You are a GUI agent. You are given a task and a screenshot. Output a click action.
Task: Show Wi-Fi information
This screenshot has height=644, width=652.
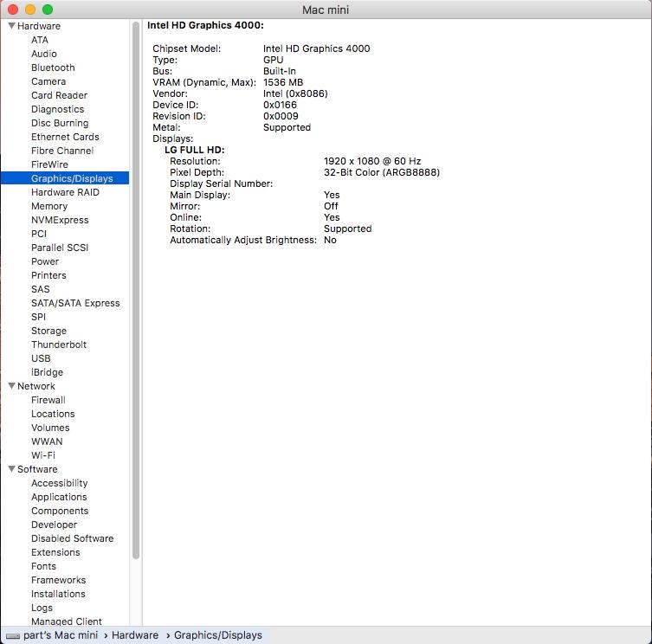coord(43,455)
